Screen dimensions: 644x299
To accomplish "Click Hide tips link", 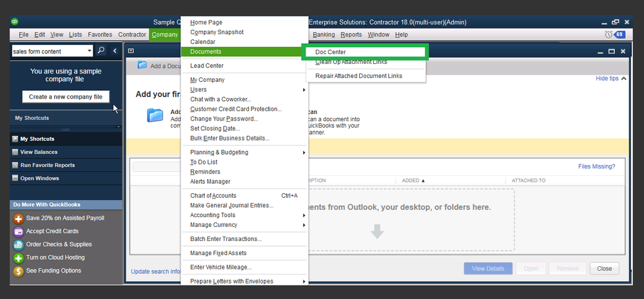I will pos(607,79).
